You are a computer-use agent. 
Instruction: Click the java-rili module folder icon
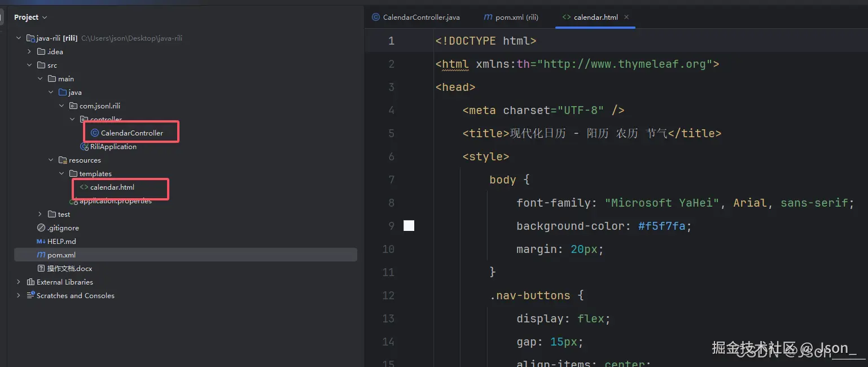[30, 38]
